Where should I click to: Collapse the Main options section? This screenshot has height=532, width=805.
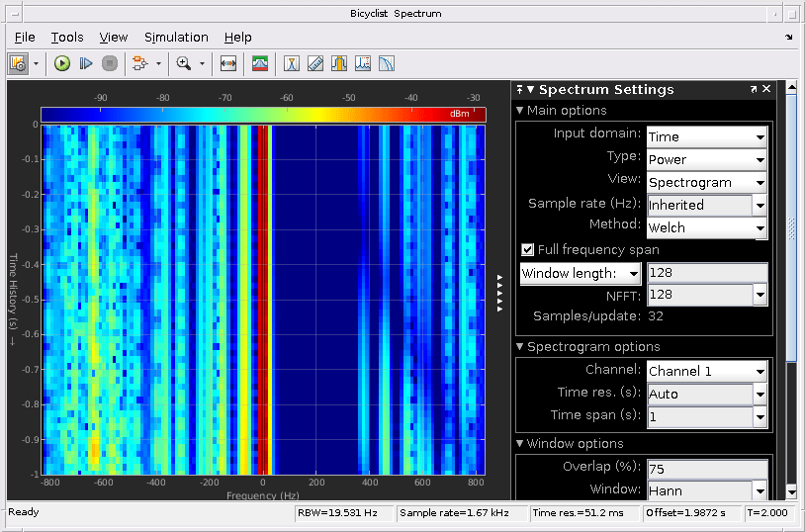[x=521, y=111]
